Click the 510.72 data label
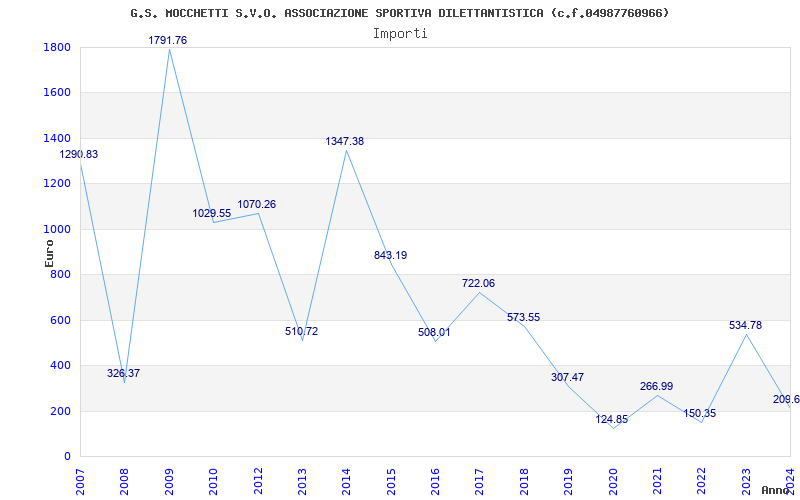Screen dimensions: 800x500 pos(301,331)
